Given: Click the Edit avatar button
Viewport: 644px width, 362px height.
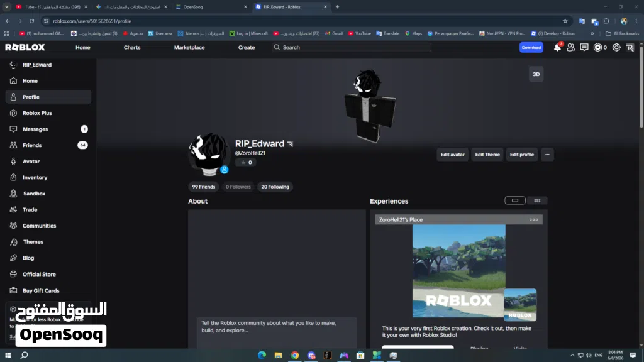Looking at the screenshot, I should 452,155.
